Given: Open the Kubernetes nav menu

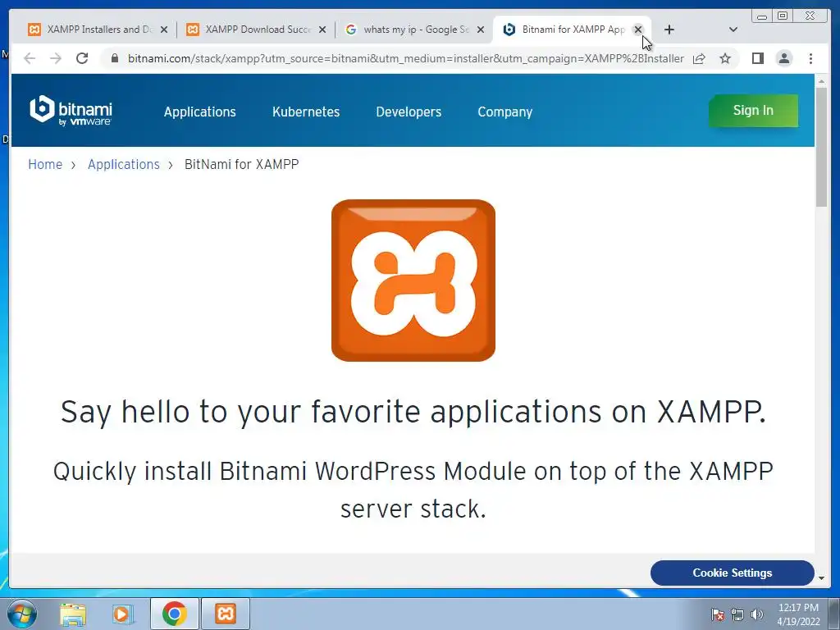Looking at the screenshot, I should pyautogui.click(x=306, y=112).
